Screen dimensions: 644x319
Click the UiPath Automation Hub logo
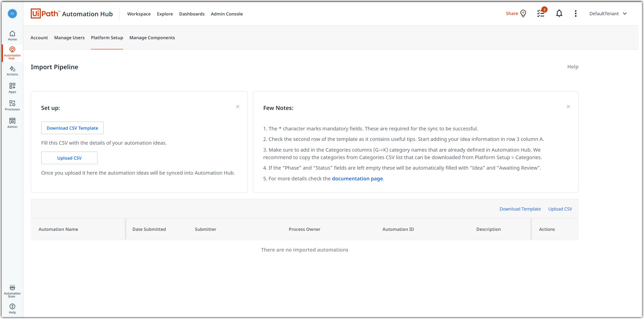coord(72,14)
